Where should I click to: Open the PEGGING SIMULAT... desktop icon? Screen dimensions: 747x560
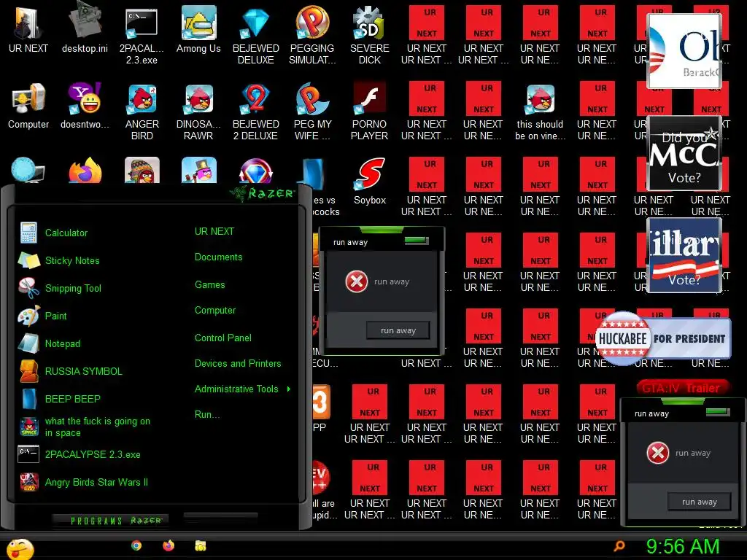coord(312,35)
